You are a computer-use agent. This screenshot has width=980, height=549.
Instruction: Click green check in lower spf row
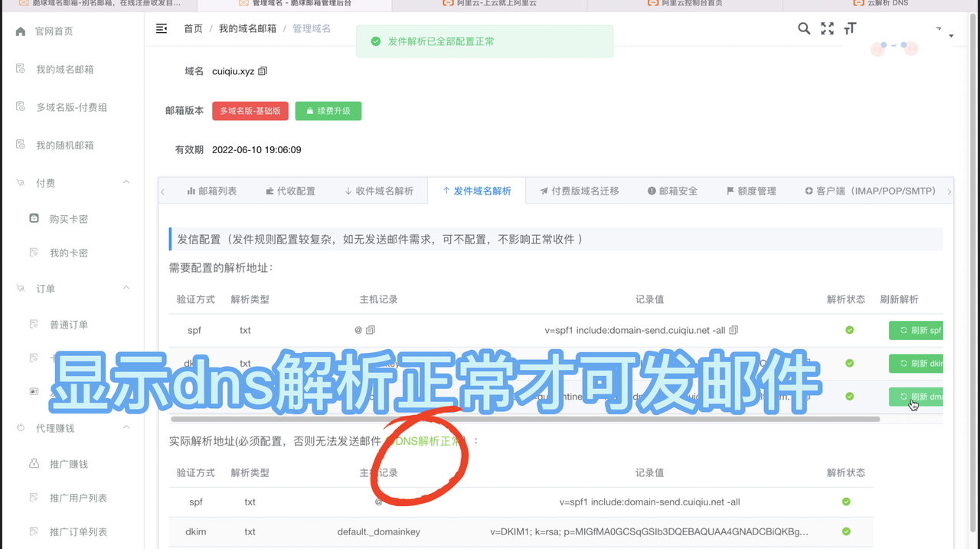click(x=846, y=502)
